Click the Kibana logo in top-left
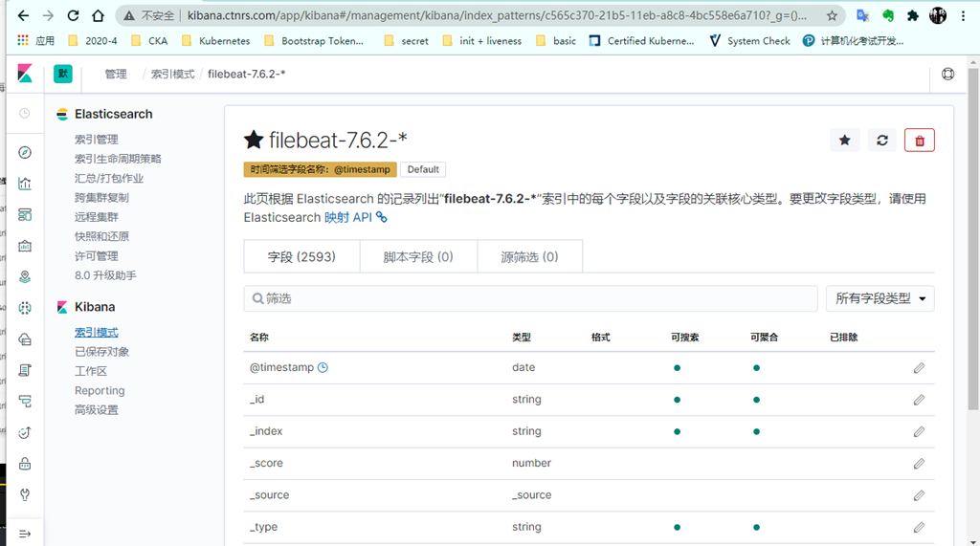Image resolution: width=980 pixels, height=546 pixels. point(24,74)
